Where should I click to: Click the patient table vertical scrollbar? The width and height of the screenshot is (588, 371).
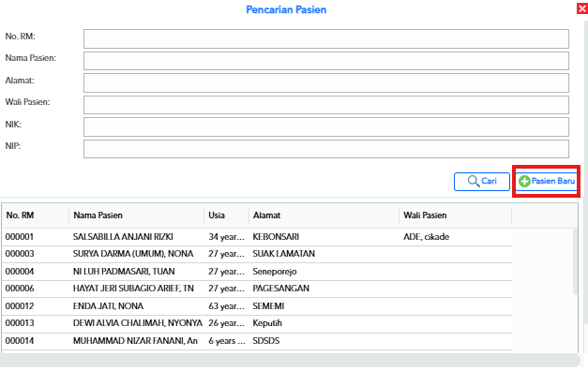[575, 262]
